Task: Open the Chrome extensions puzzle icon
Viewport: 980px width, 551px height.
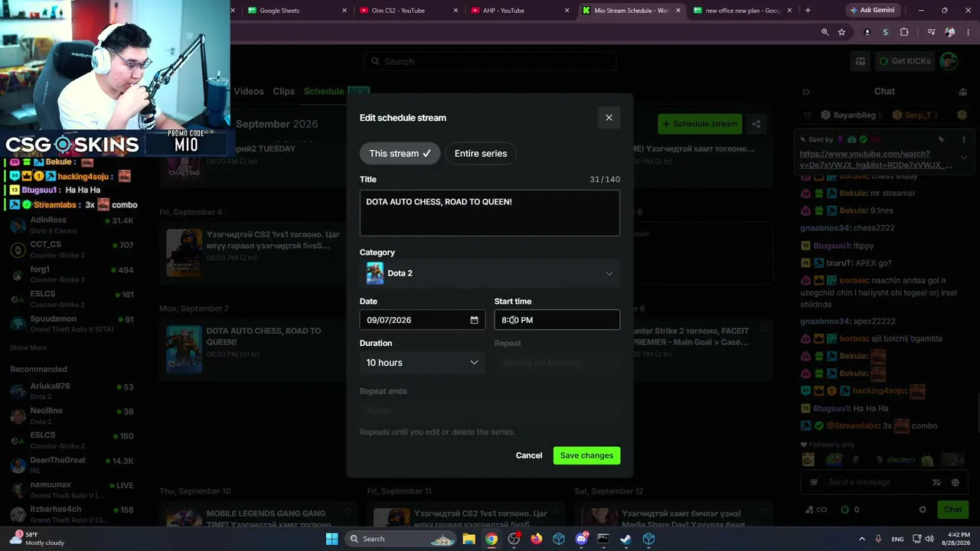Action: 904,32
